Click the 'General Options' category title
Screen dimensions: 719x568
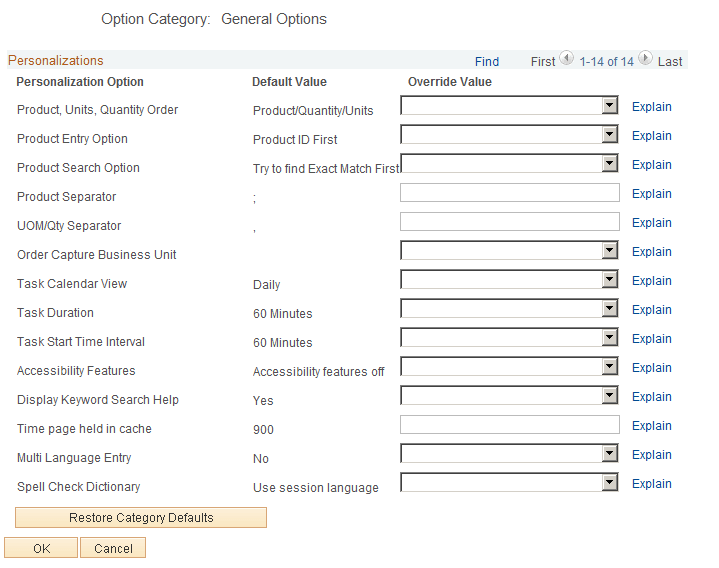click(x=274, y=19)
